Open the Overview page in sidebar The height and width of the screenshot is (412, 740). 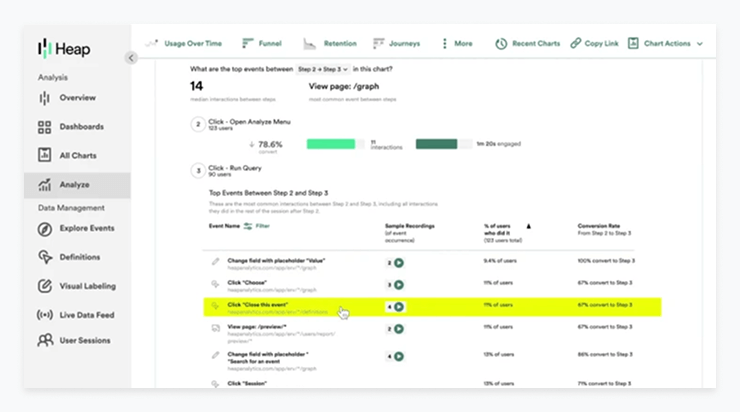pos(77,98)
